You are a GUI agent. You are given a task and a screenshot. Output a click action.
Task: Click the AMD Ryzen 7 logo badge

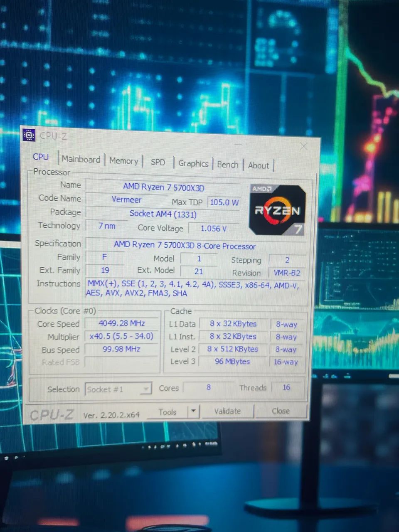coord(277,210)
